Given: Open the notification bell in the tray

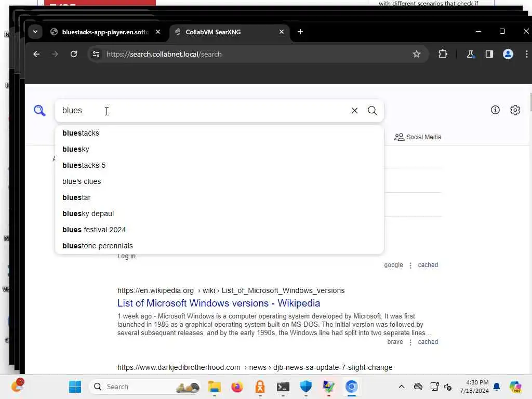Looking at the screenshot, I should [x=497, y=387].
